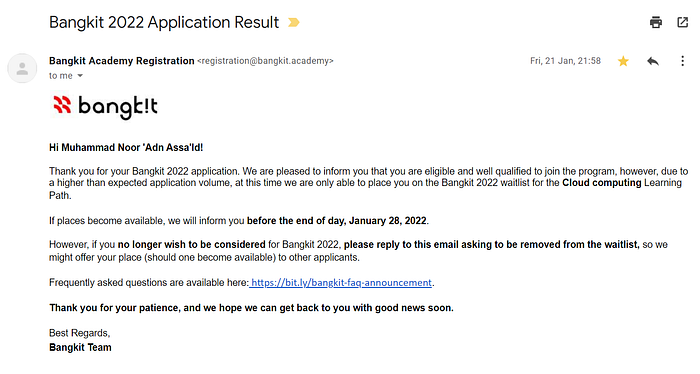The image size is (700, 374).
Task: Expand recipient details next to "to me"
Action: tap(80, 76)
